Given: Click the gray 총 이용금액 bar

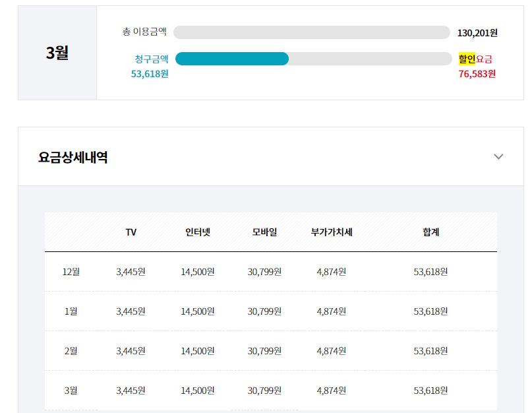Looking at the screenshot, I should 311,32.
